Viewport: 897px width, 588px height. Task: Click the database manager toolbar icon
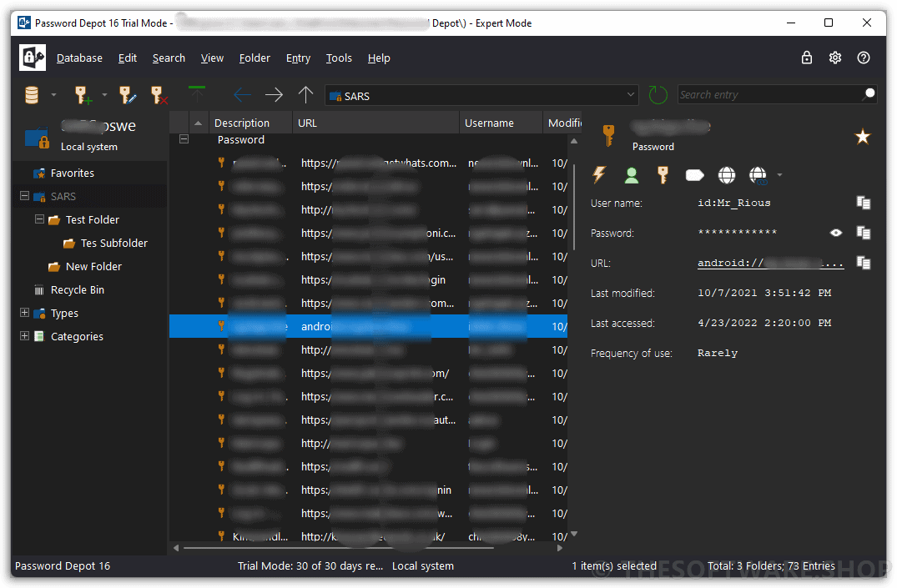tap(32, 95)
